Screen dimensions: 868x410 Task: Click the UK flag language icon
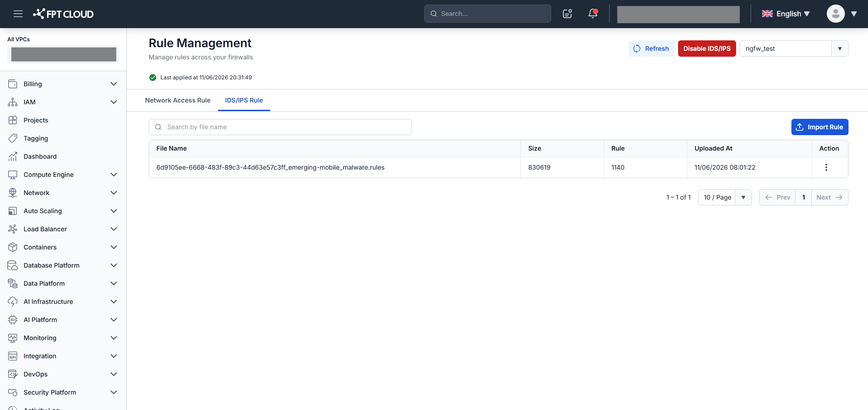[x=767, y=14]
